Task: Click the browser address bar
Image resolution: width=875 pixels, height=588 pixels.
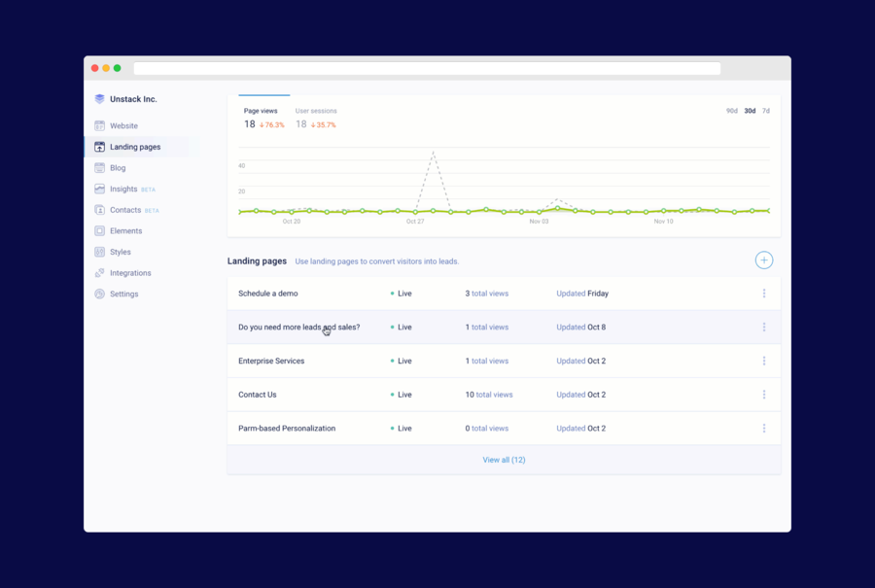Action: pyautogui.click(x=427, y=68)
